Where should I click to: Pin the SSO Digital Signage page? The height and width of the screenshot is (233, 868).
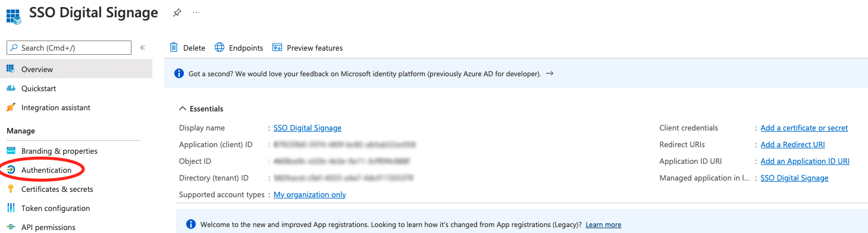click(x=177, y=13)
